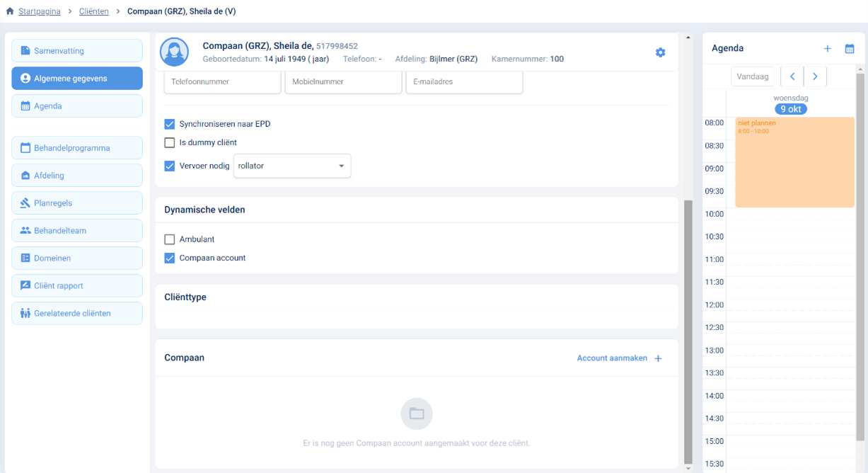Click the Mobielnummer input field
The height and width of the screenshot is (473, 868).
coord(343,82)
